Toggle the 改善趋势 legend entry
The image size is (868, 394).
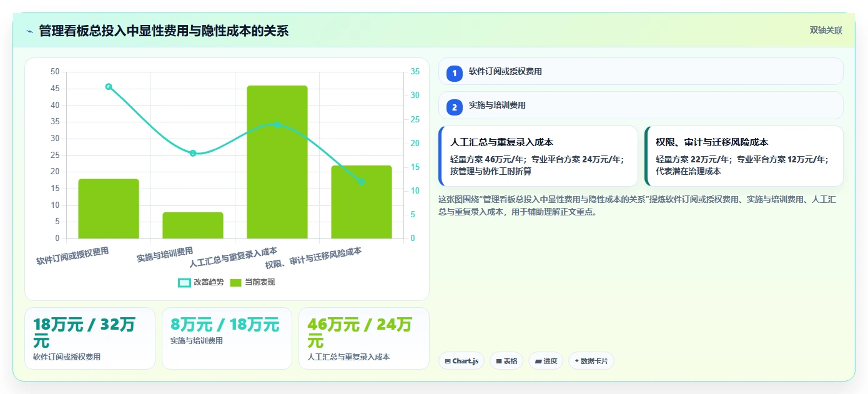[201, 282]
